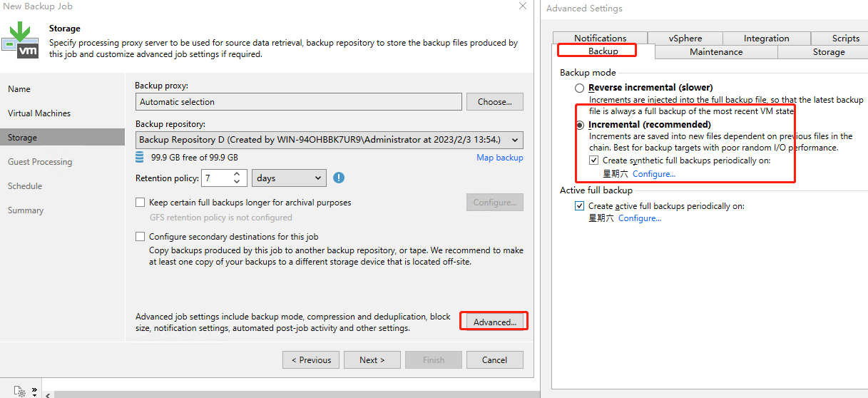The image size is (868, 398).
Task: Open the Backup repository dropdown
Action: point(329,140)
